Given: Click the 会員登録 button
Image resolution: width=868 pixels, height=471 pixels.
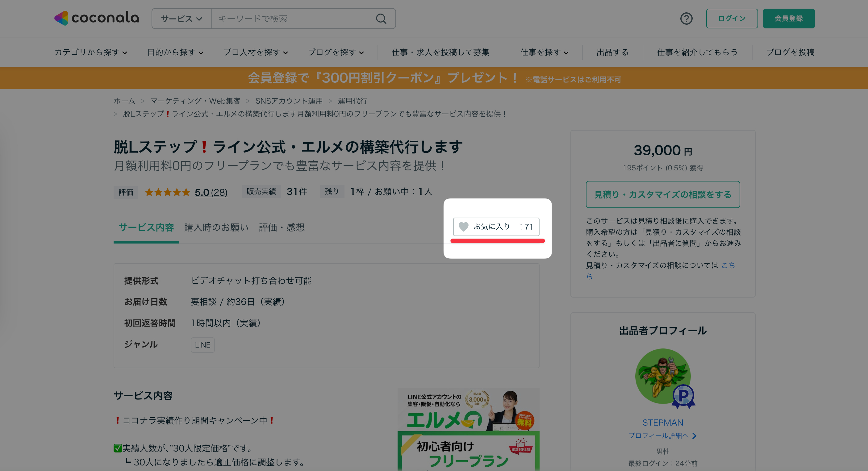Looking at the screenshot, I should (x=788, y=19).
